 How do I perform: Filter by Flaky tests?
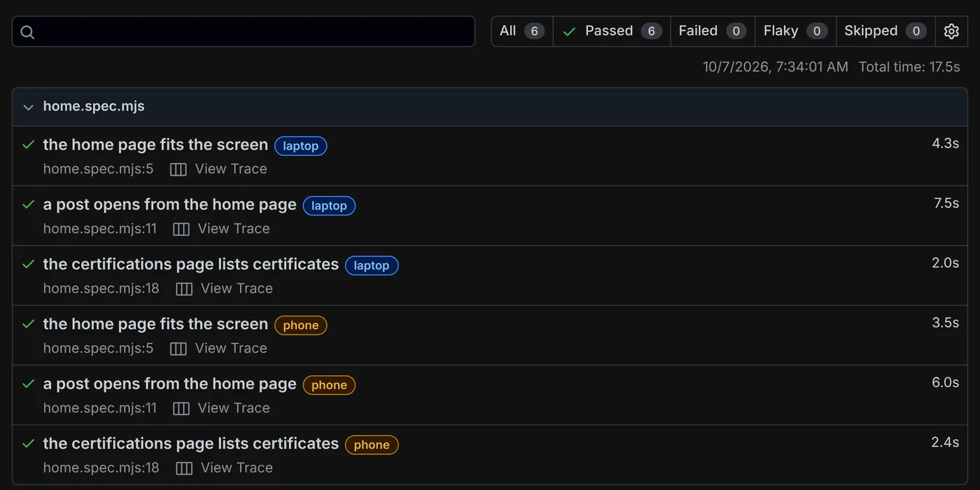tap(795, 31)
